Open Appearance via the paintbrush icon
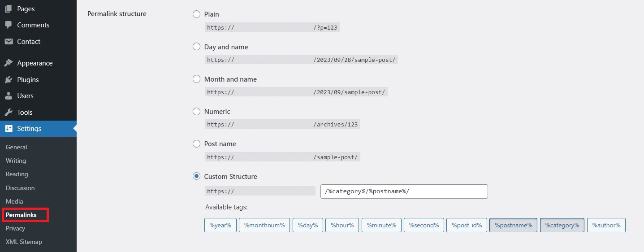644x252 pixels. point(9,63)
